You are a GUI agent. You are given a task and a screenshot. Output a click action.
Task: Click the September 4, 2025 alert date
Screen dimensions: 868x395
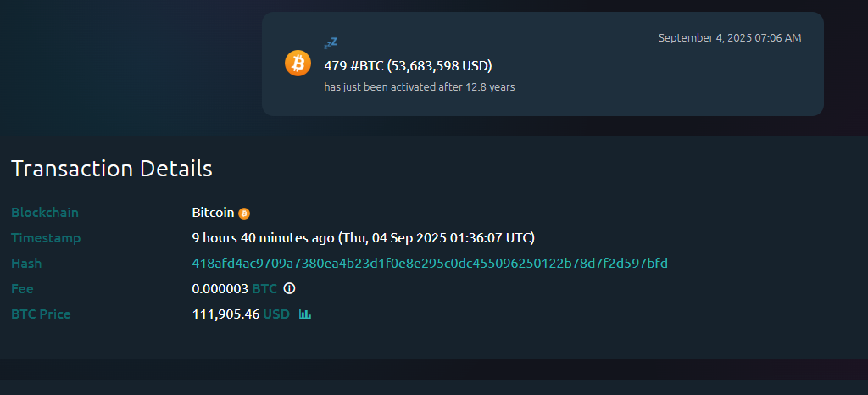(x=729, y=37)
